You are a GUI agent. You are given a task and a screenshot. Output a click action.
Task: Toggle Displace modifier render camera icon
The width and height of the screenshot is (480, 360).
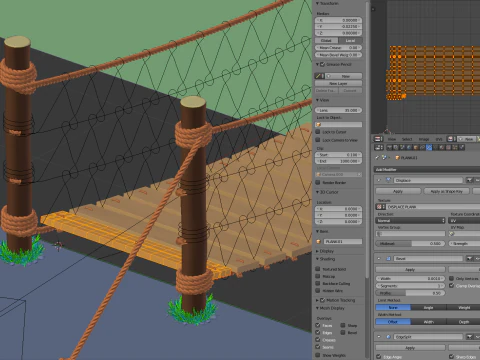coord(469,180)
